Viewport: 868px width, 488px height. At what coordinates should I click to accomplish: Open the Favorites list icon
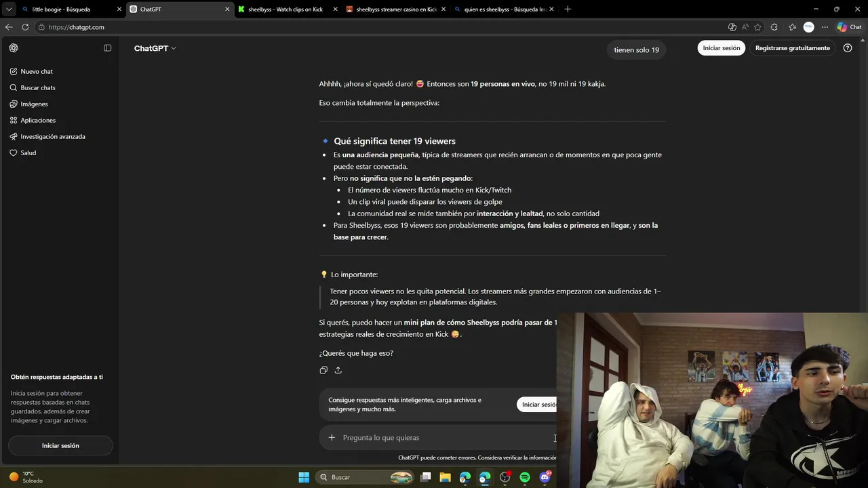792,27
